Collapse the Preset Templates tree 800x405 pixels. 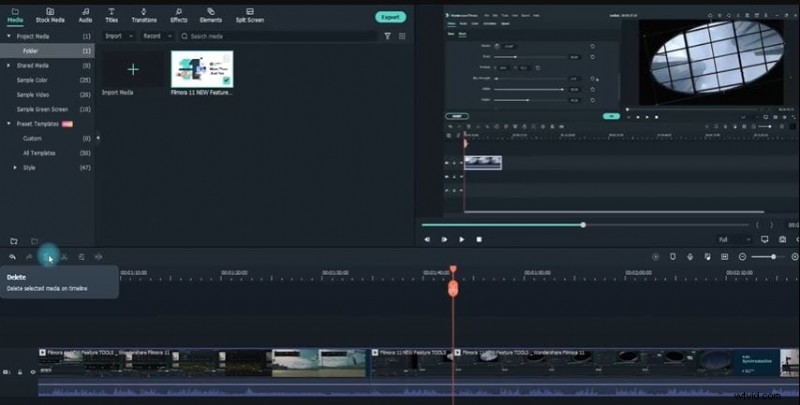coord(9,123)
